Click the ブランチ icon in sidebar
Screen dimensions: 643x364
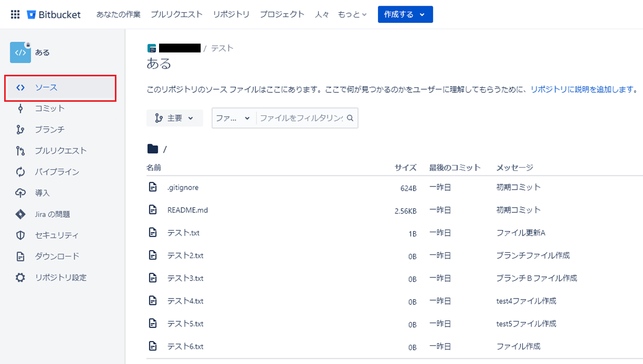[20, 130]
